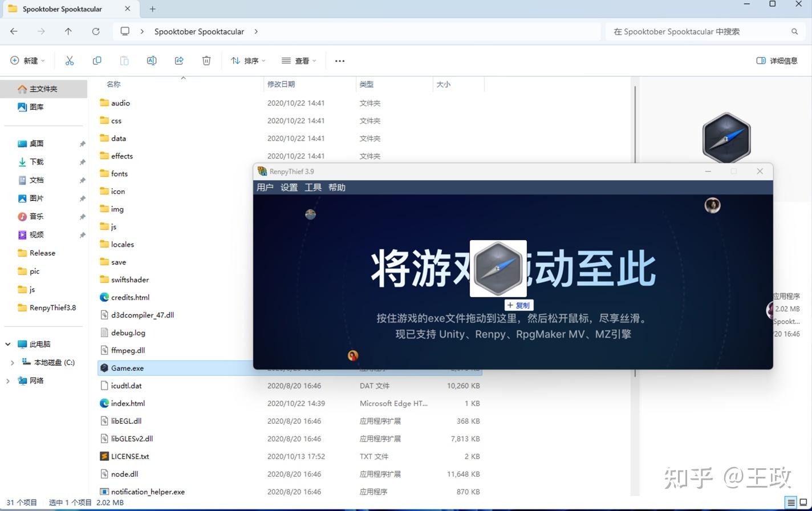Open 主文件夹 in sidebar
The height and width of the screenshot is (511, 812).
pos(43,89)
